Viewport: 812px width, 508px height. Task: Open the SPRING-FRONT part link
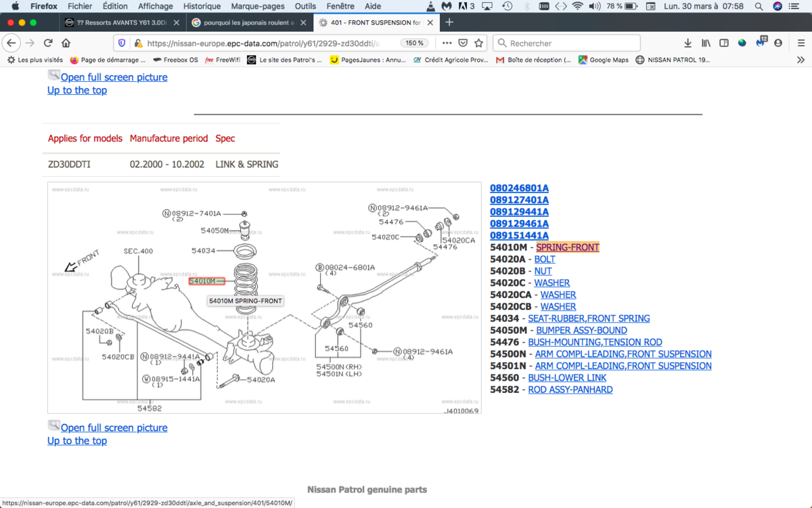tap(568, 247)
